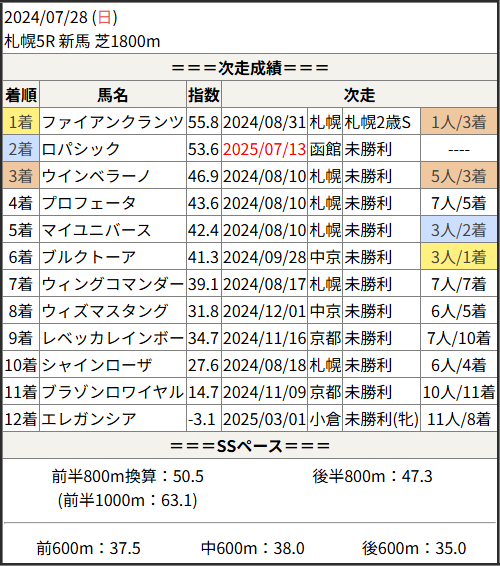Click horse name ブラゾンロワイヤル
The image size is (500, 566).
click(113, 392)
